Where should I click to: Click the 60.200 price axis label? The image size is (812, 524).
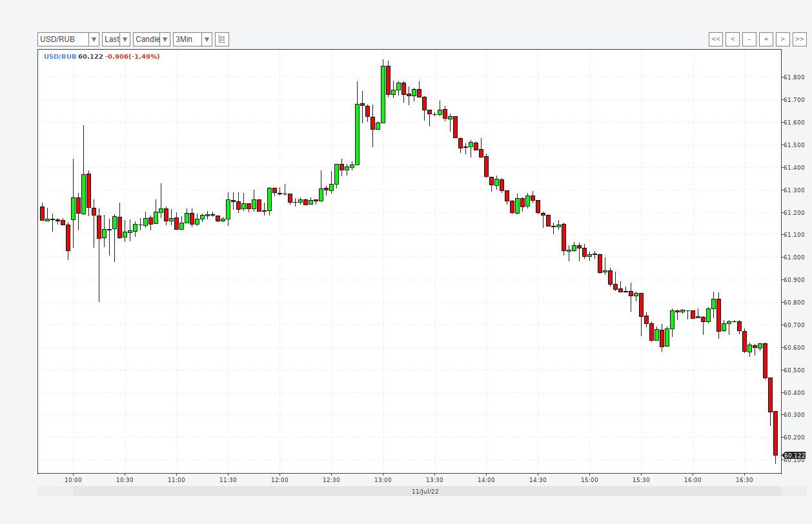pos(793,437)
